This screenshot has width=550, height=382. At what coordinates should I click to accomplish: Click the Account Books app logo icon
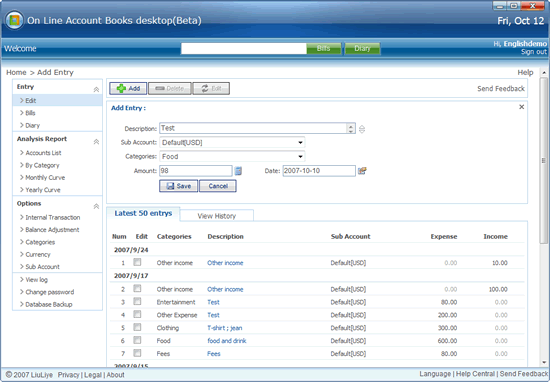pos(14,20)
